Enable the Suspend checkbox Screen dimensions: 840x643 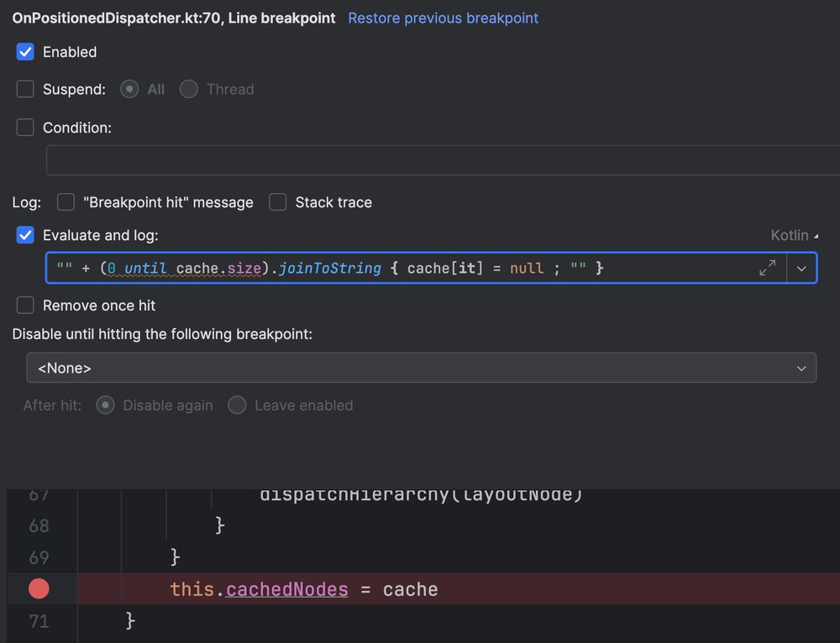point(26,89)
